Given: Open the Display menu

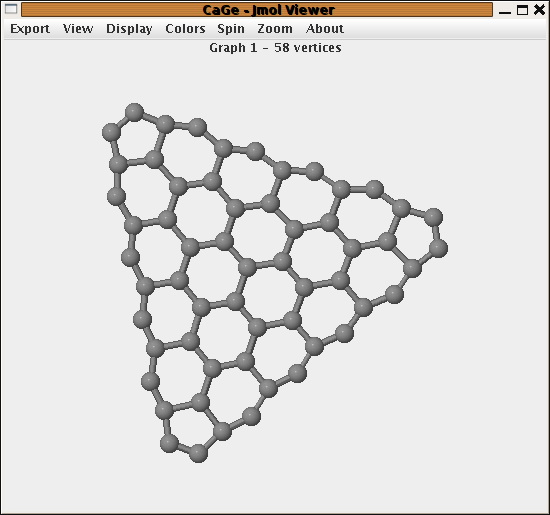Looking at the screenshot, I should pos(129,29).
